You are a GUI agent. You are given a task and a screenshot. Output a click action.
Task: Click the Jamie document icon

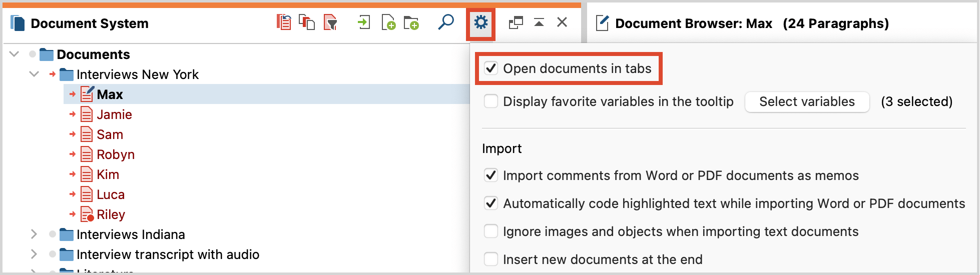click(x=87, y=114)
